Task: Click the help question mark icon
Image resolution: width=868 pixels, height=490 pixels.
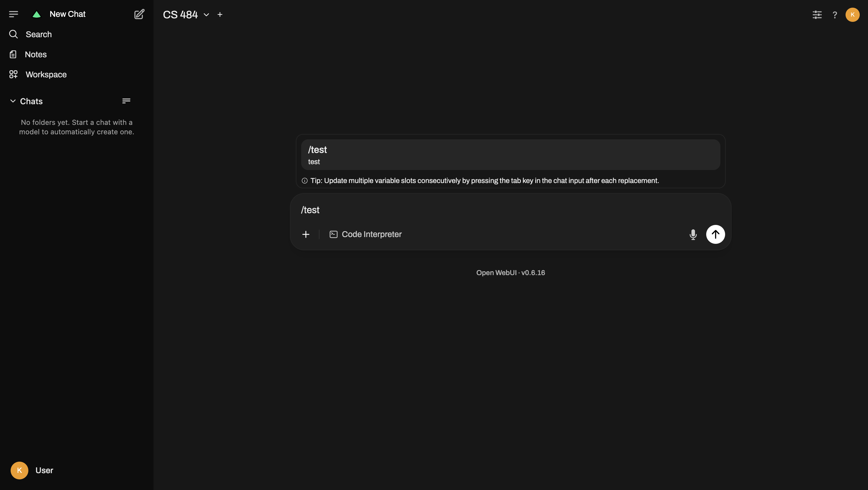Action: pyautogui.click(x=835, y=15)
